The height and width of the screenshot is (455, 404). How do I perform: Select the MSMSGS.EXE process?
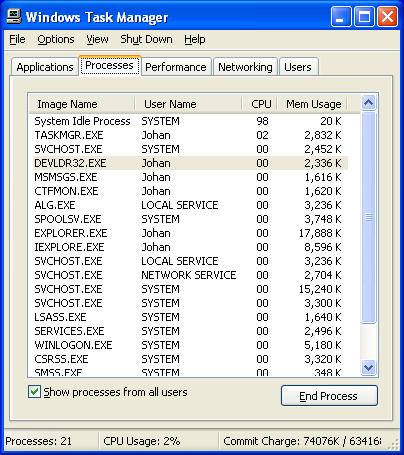(190, 177)
